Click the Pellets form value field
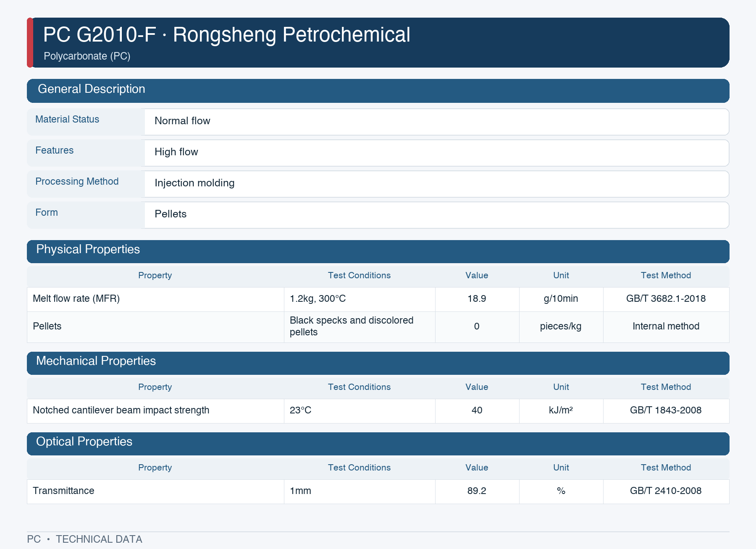 coord(437,215)
